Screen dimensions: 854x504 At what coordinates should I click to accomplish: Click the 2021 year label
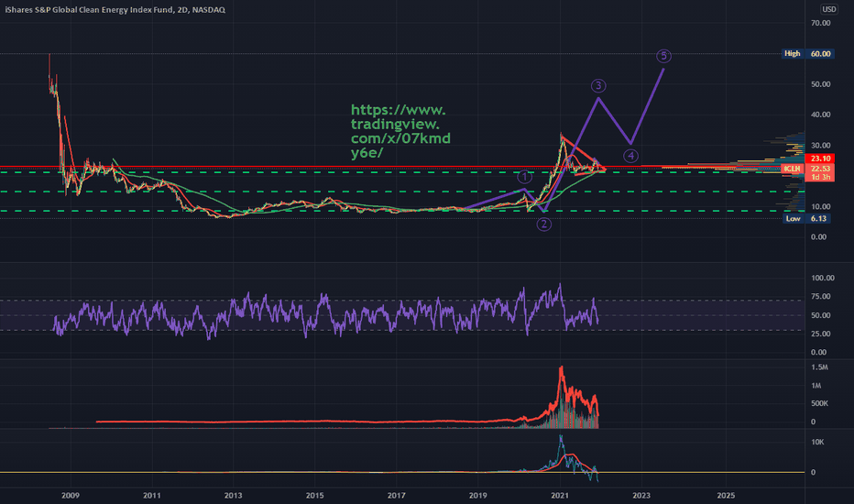point(559,495)
